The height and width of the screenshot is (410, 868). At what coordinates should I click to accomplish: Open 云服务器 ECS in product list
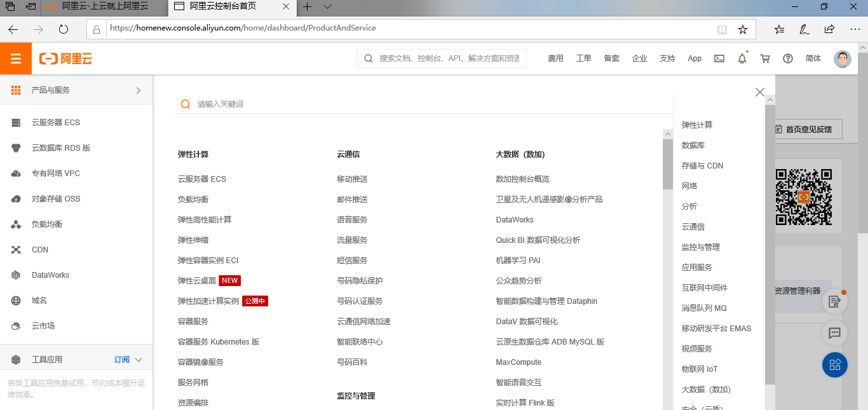(x=202, y=179)
